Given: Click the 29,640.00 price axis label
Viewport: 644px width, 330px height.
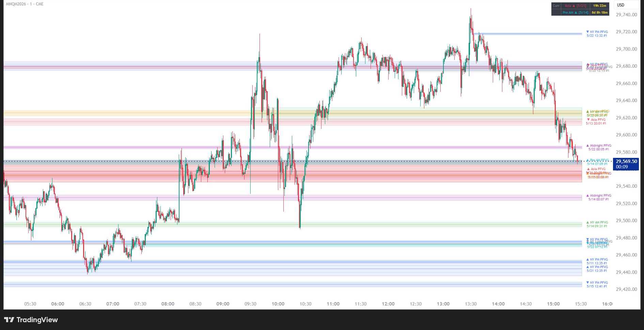Looking at the screenshot, I should click(x=626, y=100).
